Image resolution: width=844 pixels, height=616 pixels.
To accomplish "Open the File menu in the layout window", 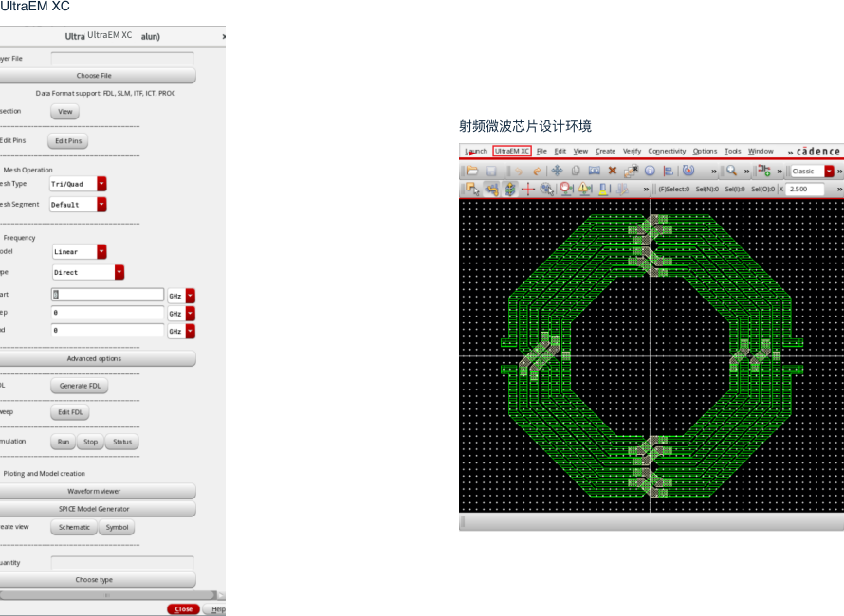I will tap(541, 152).
